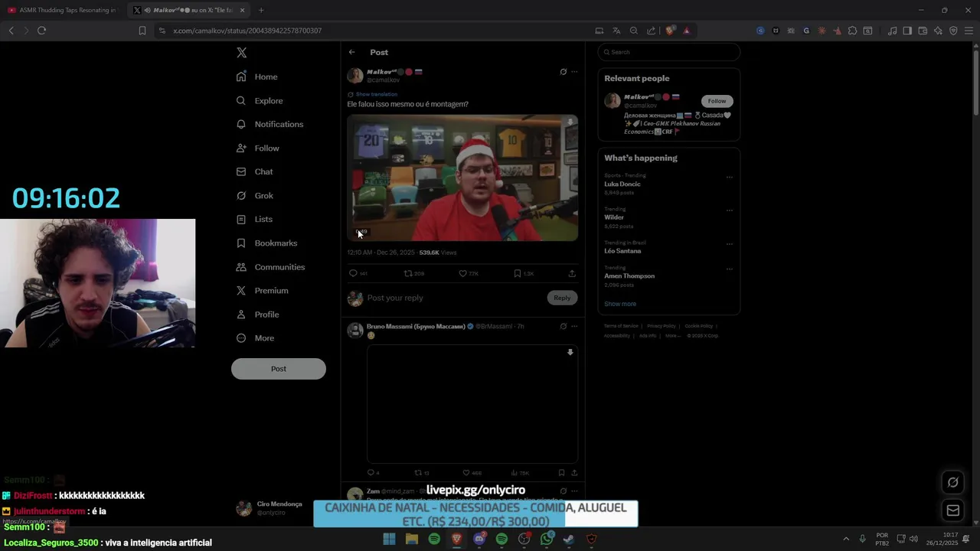Open options for Léo Santana trend
Viewport: 980px width, 551px height.
click(x=729, y=244)
